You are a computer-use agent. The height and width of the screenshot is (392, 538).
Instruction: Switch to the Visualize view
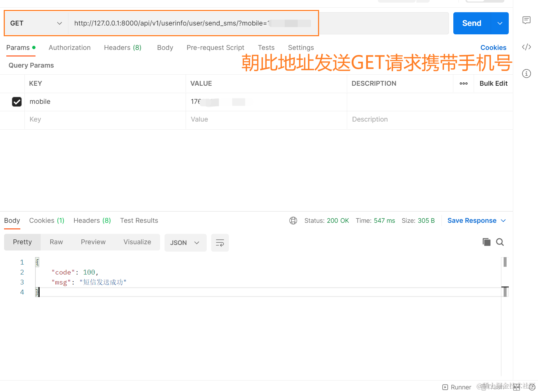[137, 242]
